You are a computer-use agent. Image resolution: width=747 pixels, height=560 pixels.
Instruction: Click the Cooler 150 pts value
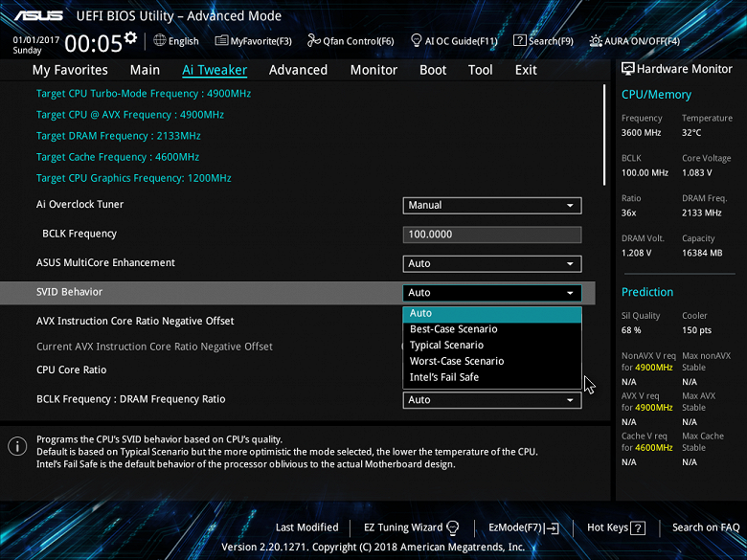(696, 330)
